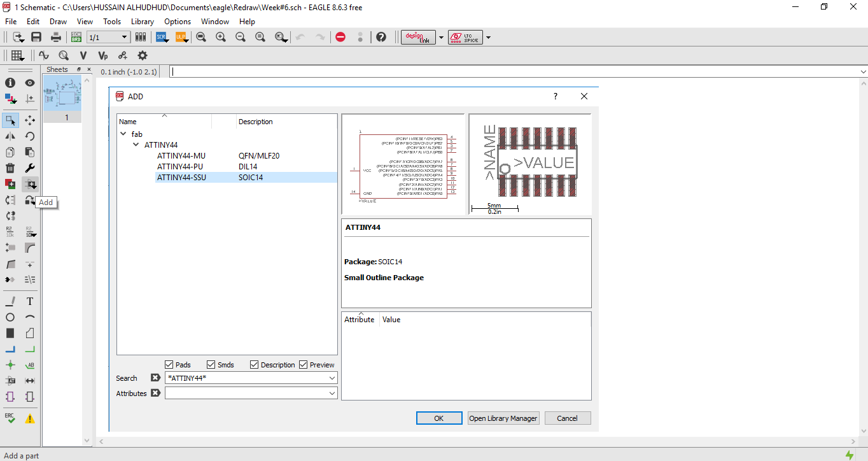Image resolution: width=868 pixels, height=461 pixels.
Task: Select ATTINY44-MU in the list
Action: pos(181,156)
